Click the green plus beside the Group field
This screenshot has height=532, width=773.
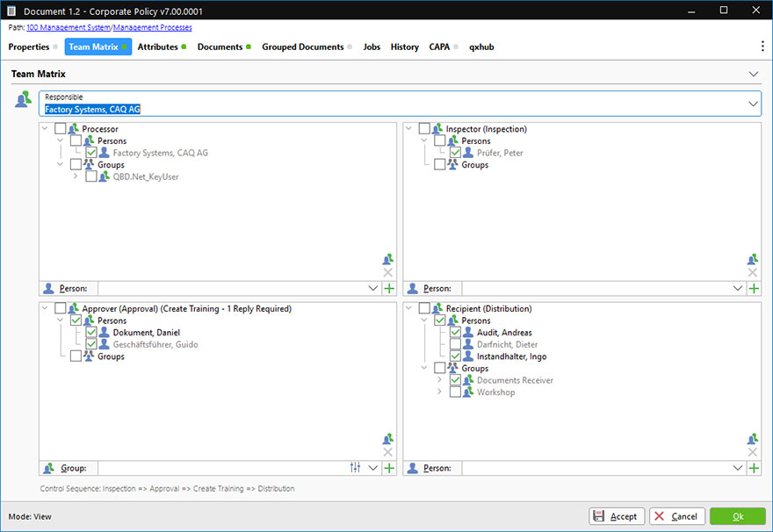[387, 468]
